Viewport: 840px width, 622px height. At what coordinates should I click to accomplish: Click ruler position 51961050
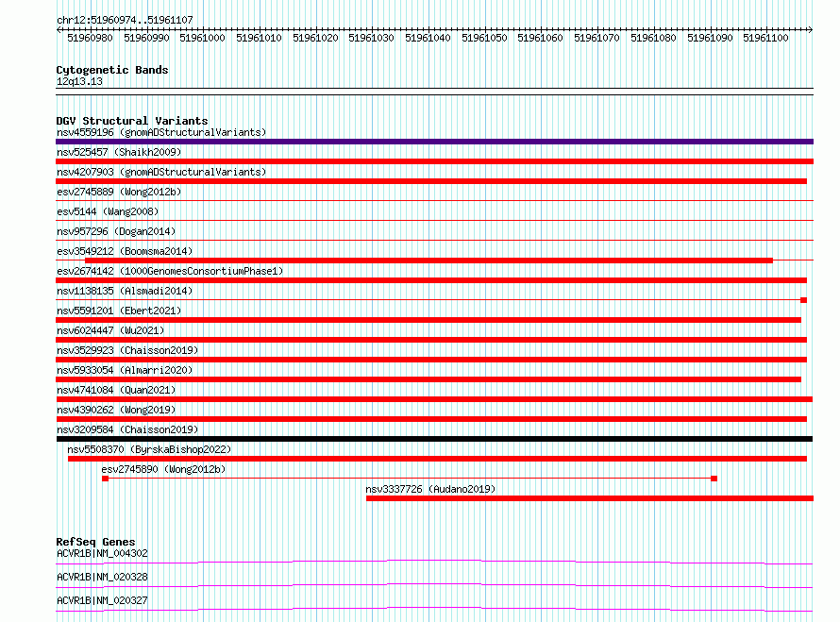click(484, 38)
